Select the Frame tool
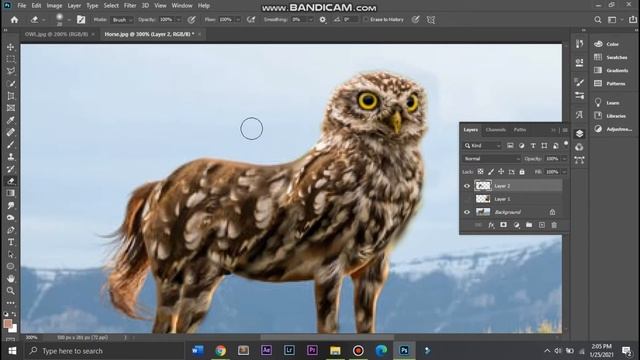Image resolution: width=640 pixels, height=360 pixels. (11, 108)
